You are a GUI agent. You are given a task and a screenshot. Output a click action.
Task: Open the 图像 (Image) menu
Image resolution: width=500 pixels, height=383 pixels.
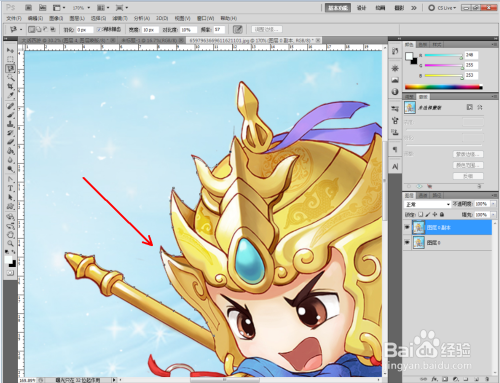(56, 18)
